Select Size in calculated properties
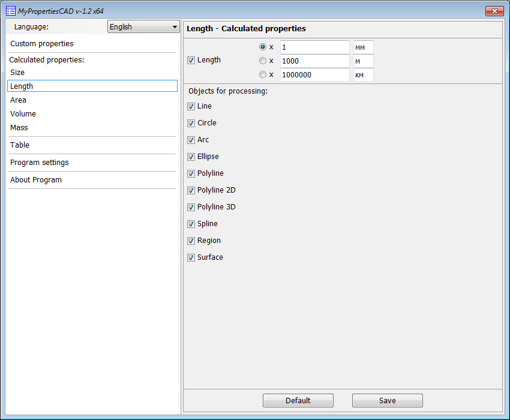Screen dimensions: 510x420 [17, 72]
